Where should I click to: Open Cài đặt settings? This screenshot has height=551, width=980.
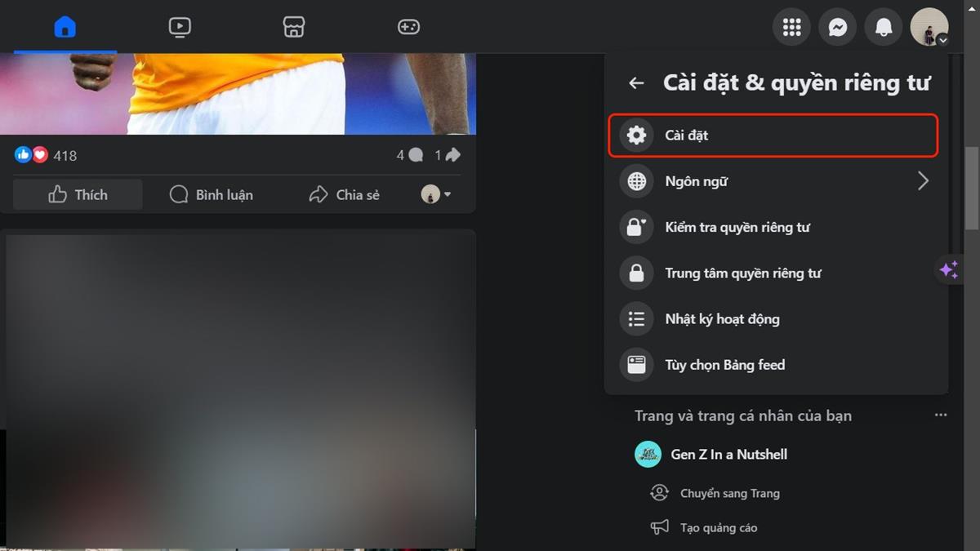(x=773, y=136)
